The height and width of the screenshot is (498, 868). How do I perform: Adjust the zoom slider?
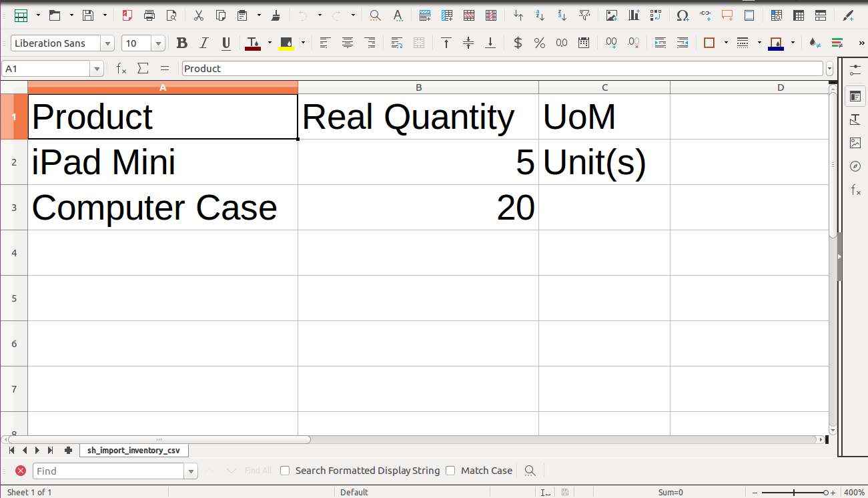tap(825, 493)
